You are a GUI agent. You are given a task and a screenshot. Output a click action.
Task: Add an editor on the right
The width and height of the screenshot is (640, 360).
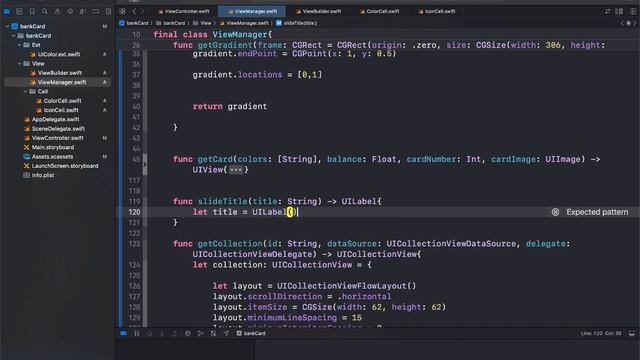(633, 11)
